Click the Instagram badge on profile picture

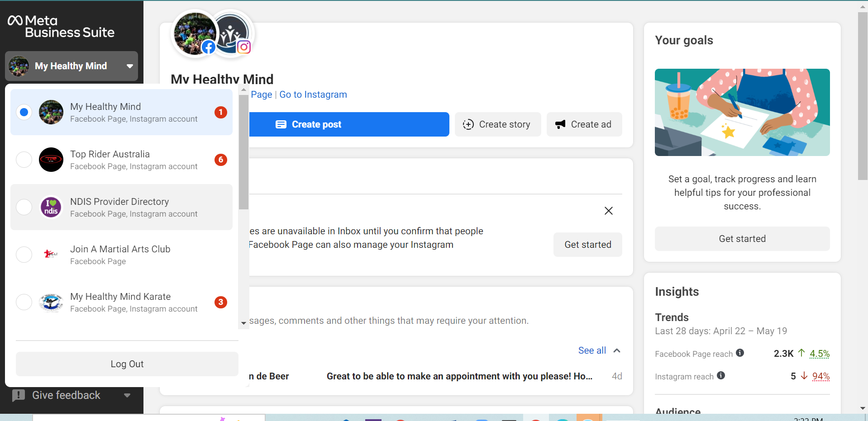pyautogui.click(x=244, y=47)
